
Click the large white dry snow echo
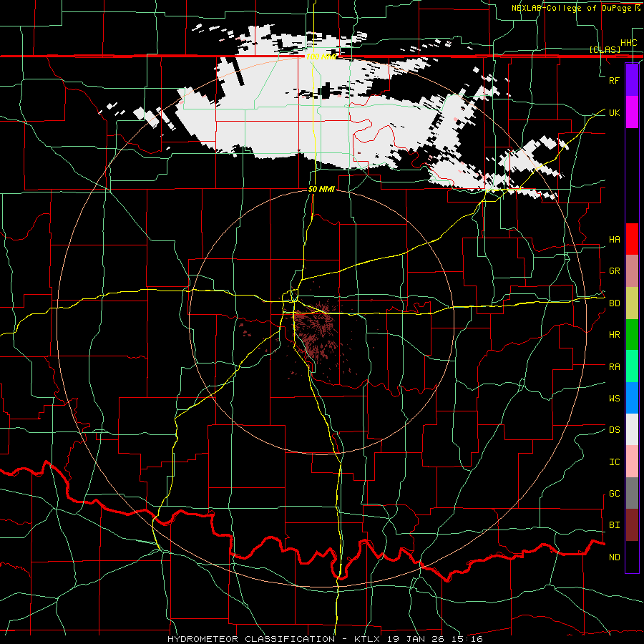coord(304,119)
